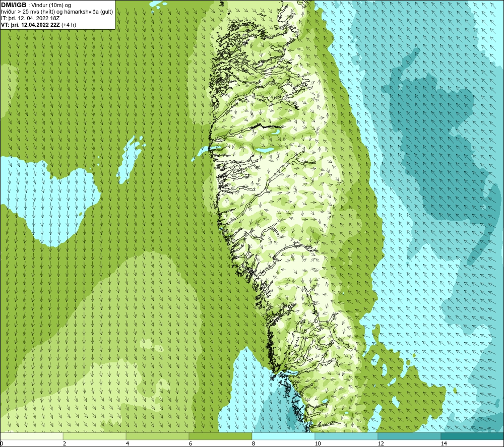Pick the 4–6 m/s green swatch
504x447 pixels.
[157, 436]
